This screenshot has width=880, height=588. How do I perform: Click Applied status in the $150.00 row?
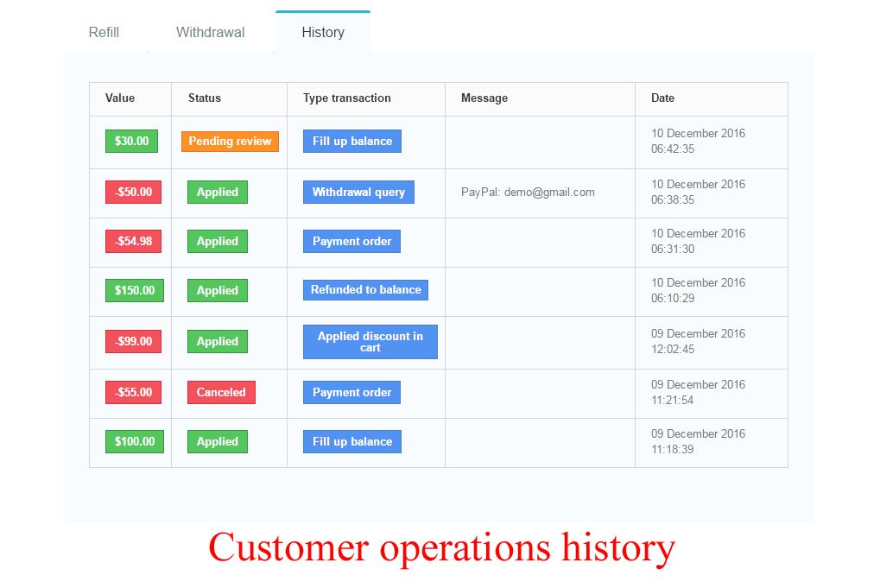218,290
